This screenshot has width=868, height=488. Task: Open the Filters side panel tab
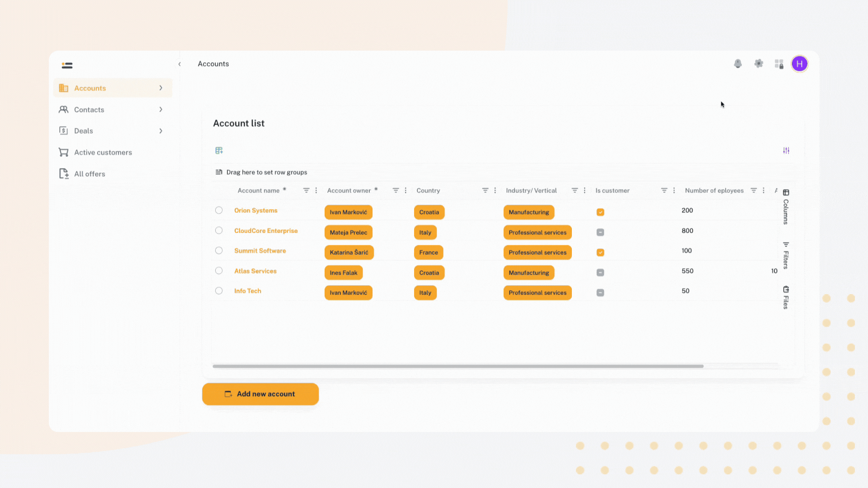click(786, 256)
